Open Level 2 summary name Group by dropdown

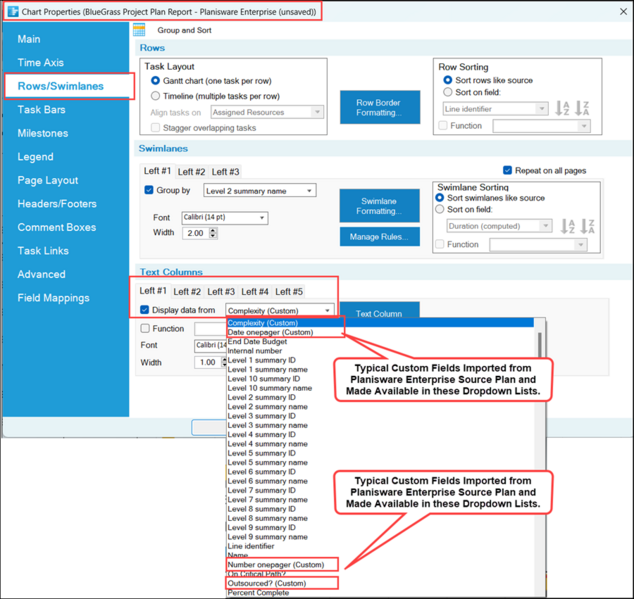pos(260,190)
